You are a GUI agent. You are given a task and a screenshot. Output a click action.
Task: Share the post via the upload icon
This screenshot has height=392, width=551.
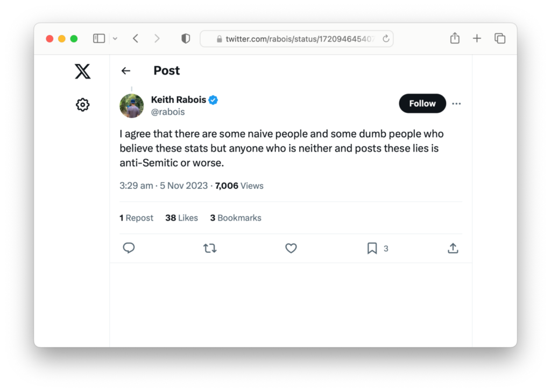point(453,248)
